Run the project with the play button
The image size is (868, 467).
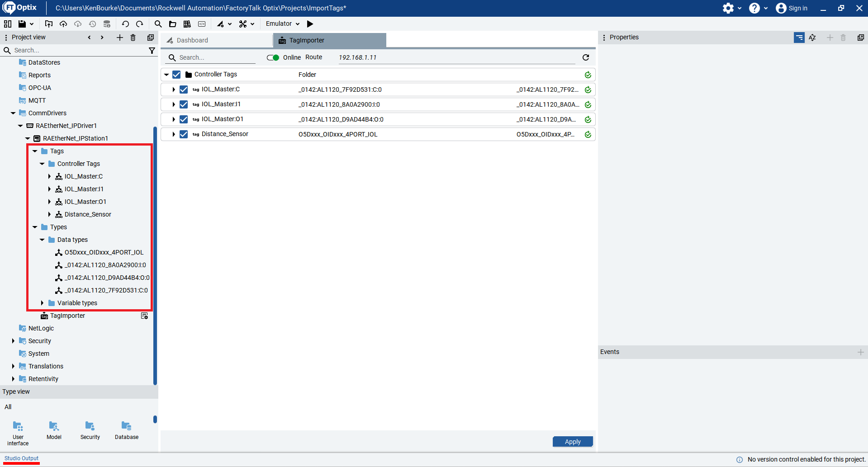click(x=310, y=24)
